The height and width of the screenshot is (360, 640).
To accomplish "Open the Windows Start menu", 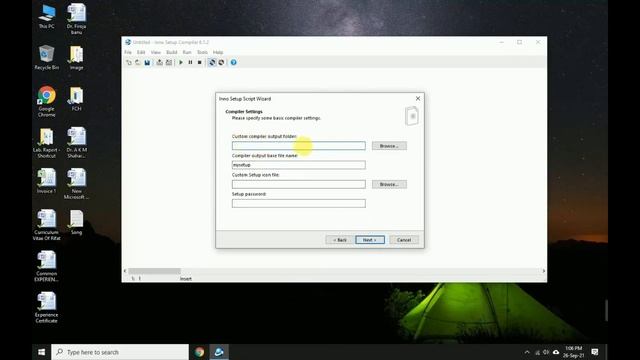I will (42, 352).
